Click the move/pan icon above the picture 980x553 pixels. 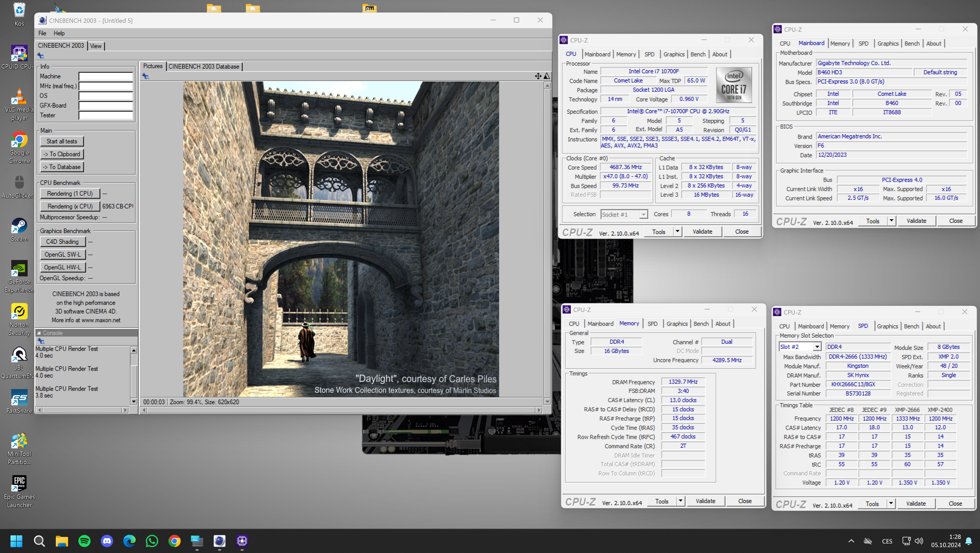coord(538,76)
